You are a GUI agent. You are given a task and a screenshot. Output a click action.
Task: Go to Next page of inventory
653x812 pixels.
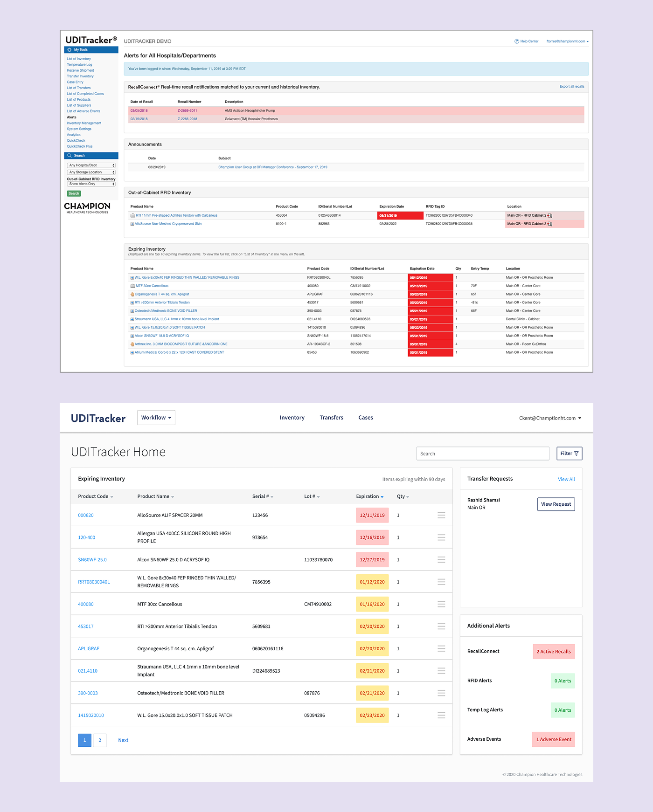(x=123, y=740)
